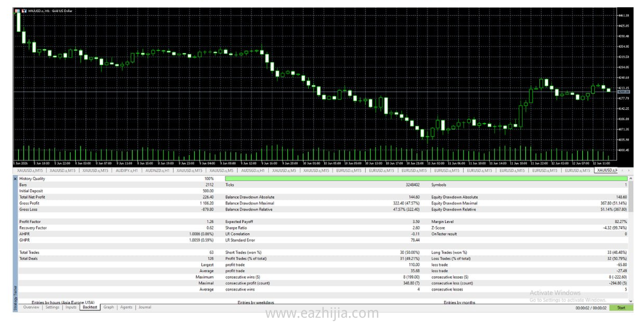The image size is (644, 324).
Task: Switch to the Overview tab
Action: pyautogui.click(x=31, y=308)
